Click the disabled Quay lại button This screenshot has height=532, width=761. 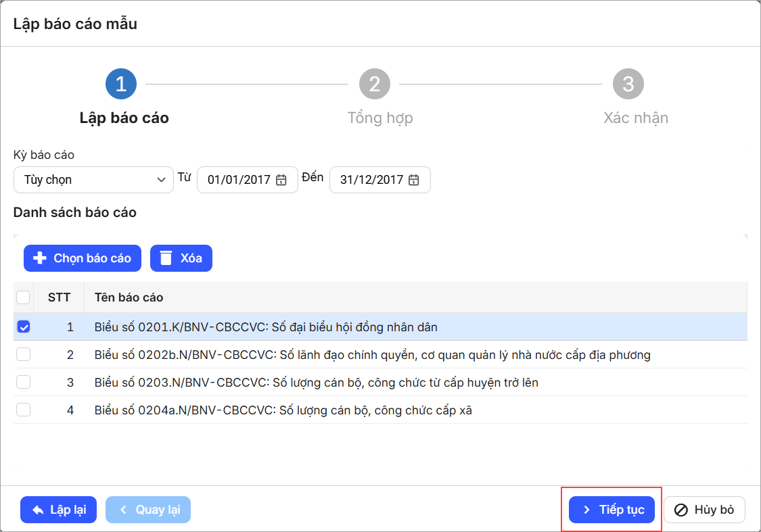tap(148, 510)
